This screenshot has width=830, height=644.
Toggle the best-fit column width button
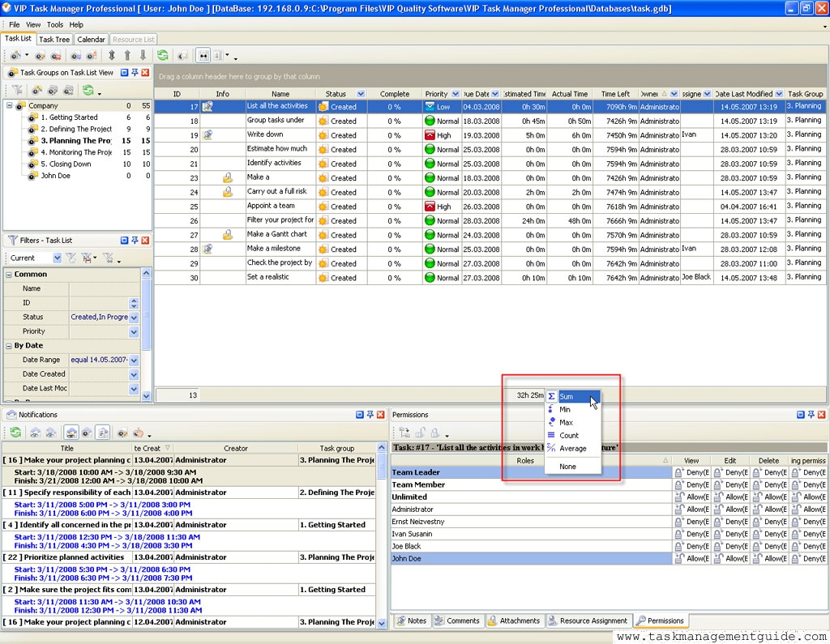(x=203, y=55)
